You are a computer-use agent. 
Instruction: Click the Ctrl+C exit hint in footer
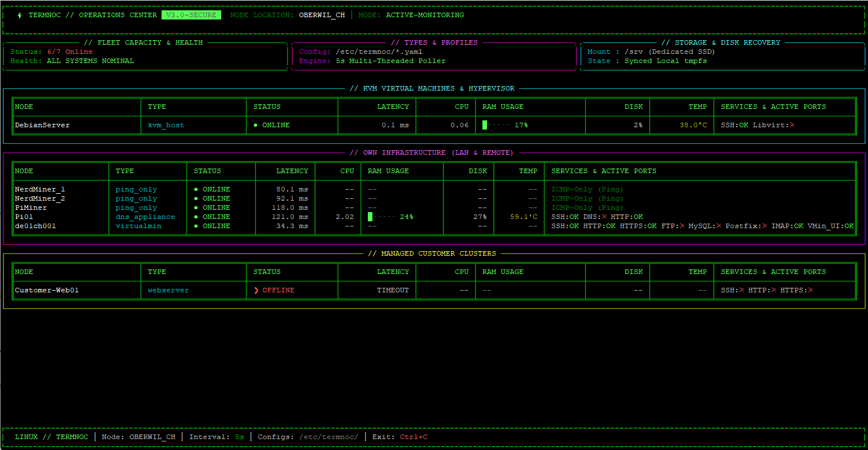pos(414,437)
